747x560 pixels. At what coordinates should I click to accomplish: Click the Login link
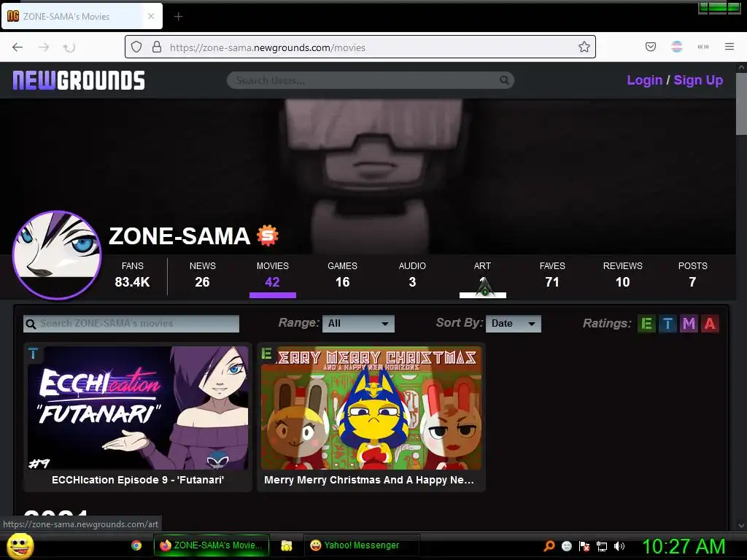click(x=645, y=80)
